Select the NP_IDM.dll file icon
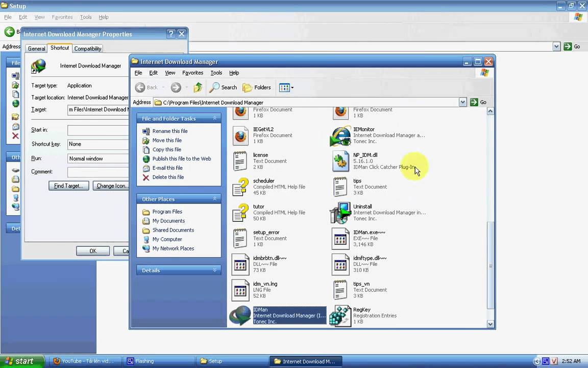This screenshot has width=588, height=368. [x=340, y=161]
